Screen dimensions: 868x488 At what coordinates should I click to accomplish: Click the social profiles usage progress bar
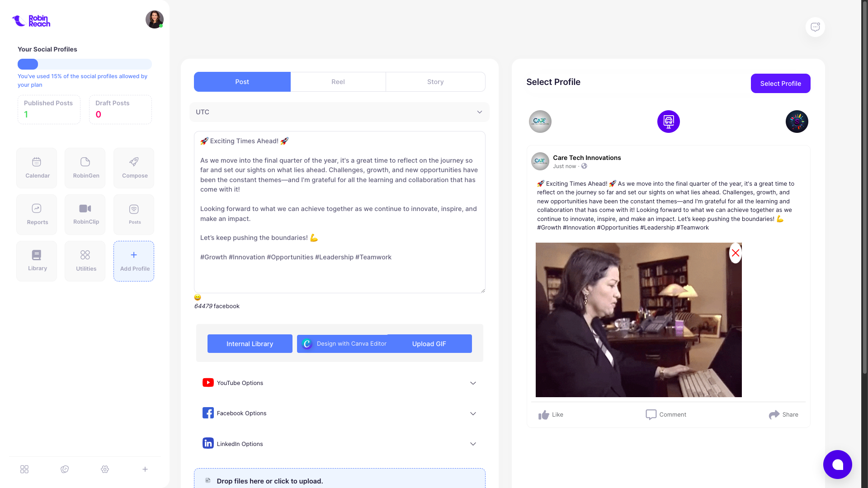click(x=85, y=64)
